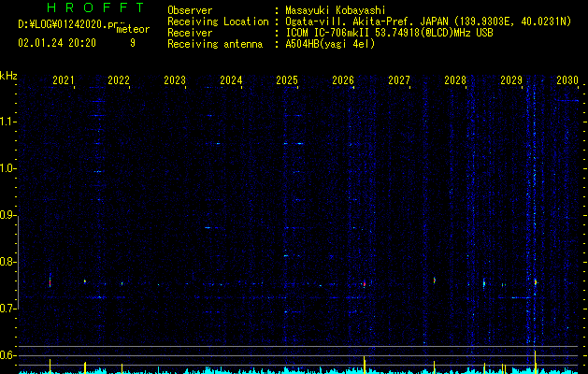Click the 2026 time axis marker
Screen dimensions: 588x374
(343, 80)
